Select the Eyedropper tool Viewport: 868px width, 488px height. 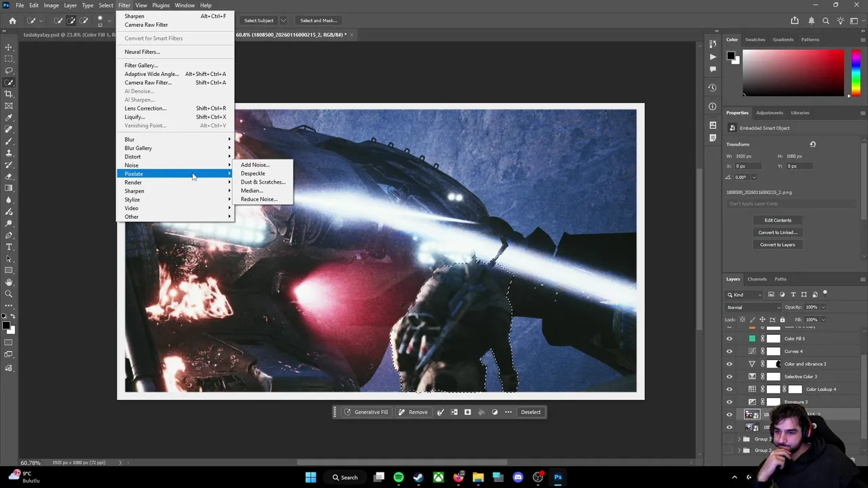(9, 118)
